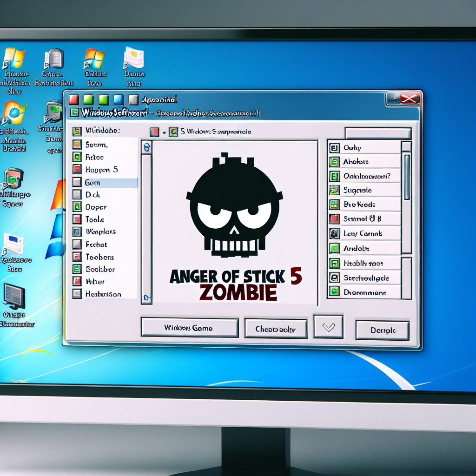Click the icon beside 'Sugaale'

click(x=334, y=190)
